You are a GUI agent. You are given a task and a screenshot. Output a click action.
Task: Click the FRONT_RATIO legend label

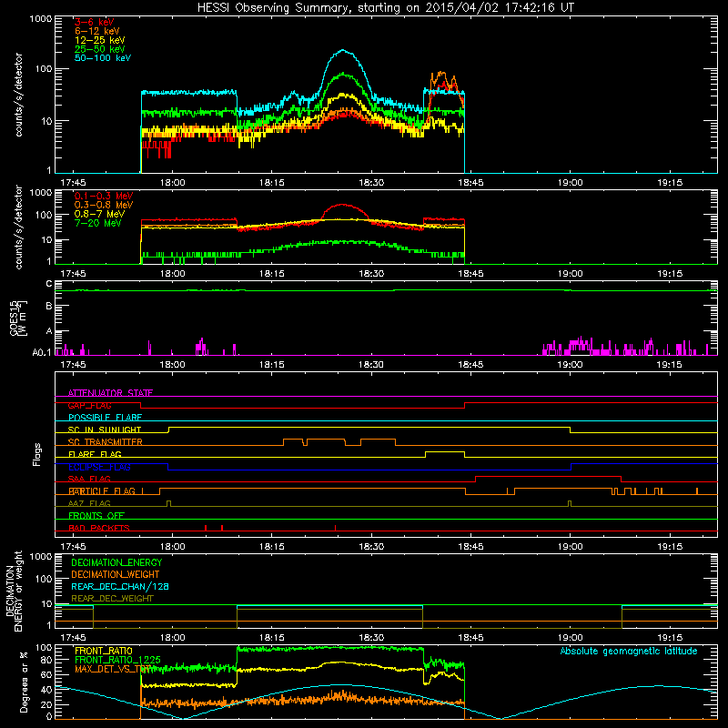point(104,651)
